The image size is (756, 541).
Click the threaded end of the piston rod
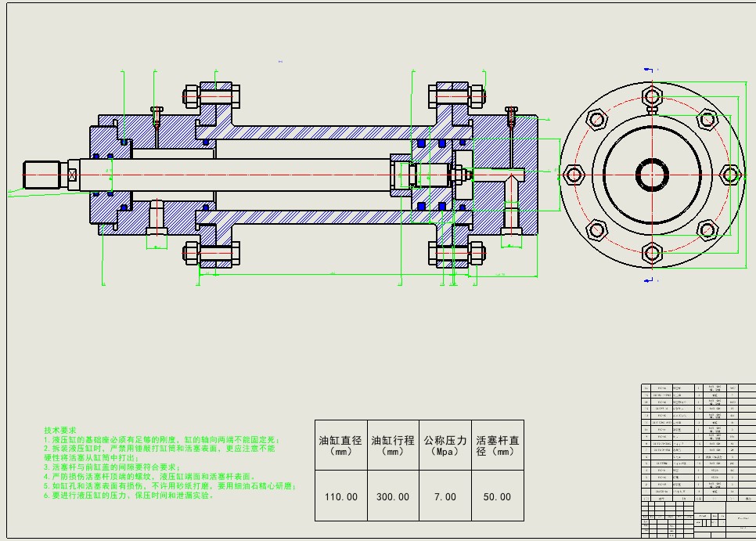(44, 174)
